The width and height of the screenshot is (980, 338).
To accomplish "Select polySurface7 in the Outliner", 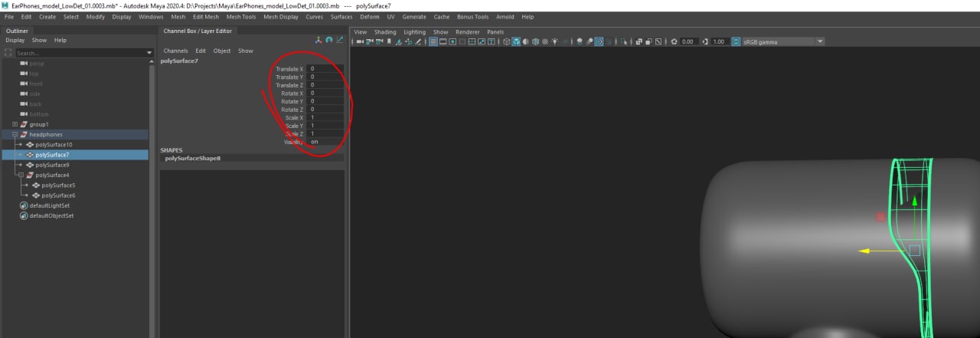I will [52, 154].
